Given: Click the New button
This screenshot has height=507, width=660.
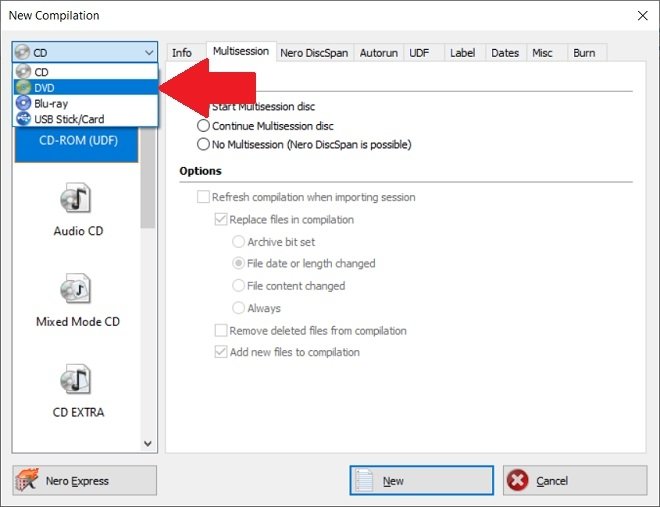Looking at the screenshot, I should [421, 480].
